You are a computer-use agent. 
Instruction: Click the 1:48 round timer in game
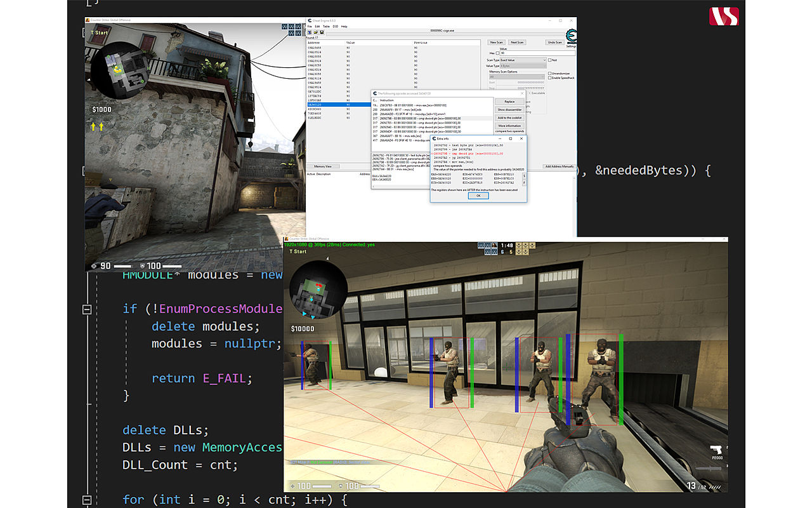pyautogui.click(x=507, y=245)
